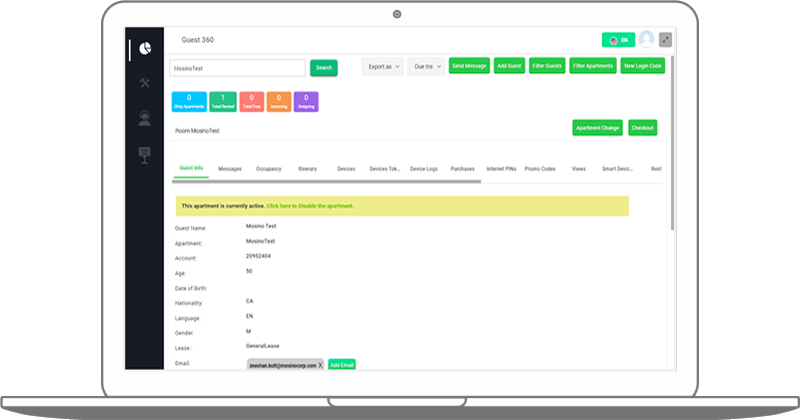
Task: Click the Send Message button
Action: tap(469, 67)
